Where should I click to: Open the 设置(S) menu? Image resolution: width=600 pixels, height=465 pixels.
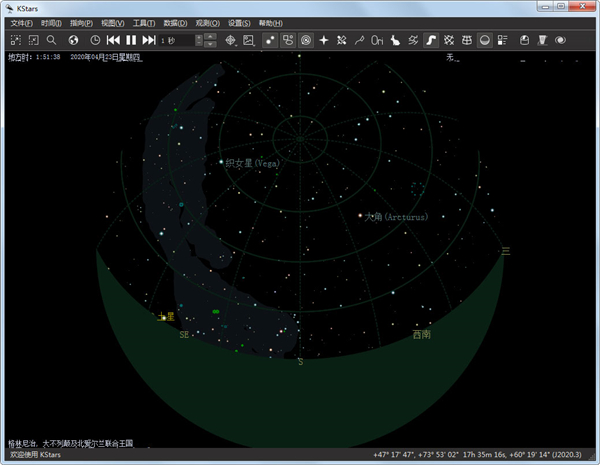coord(238,22)
